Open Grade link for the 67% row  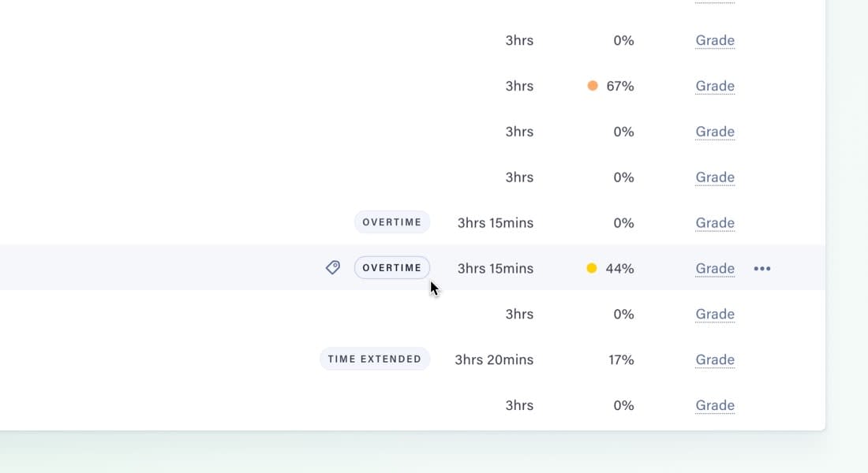715,86
